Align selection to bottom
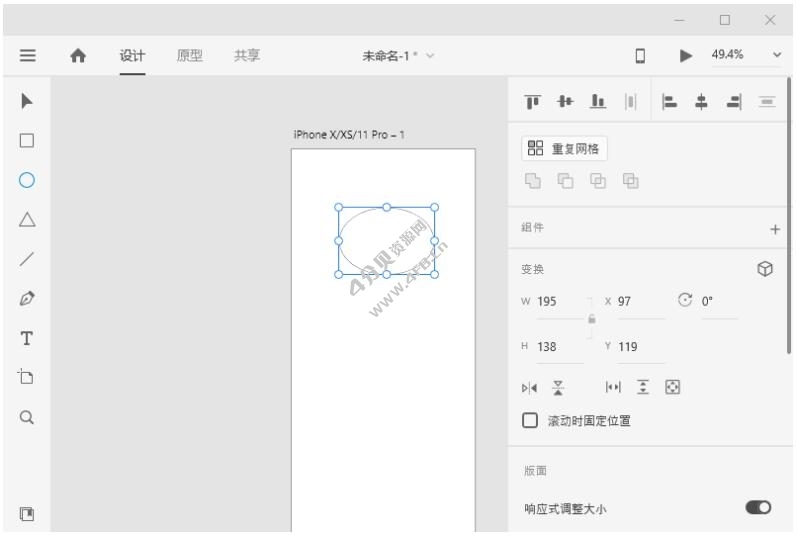This screenshot has width=797, height=536. pyautogui.click(x=598, y=102)
